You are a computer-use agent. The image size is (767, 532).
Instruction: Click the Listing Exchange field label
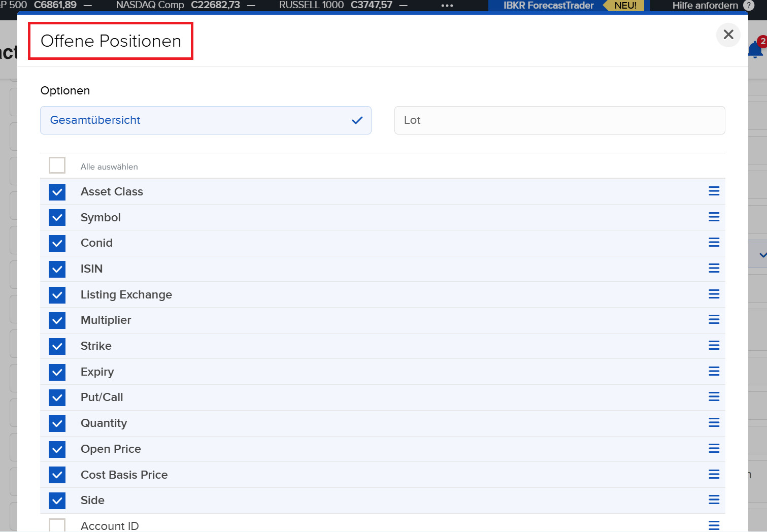coord(126,294)
